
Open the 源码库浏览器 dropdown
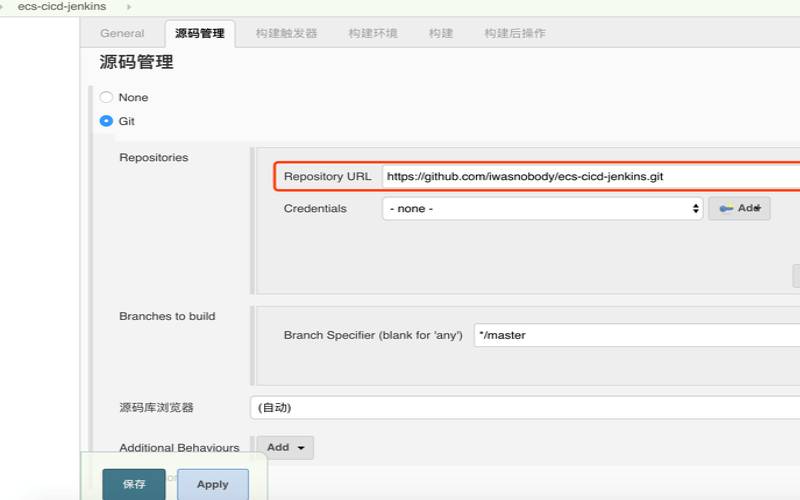click(x=525, y=407)
